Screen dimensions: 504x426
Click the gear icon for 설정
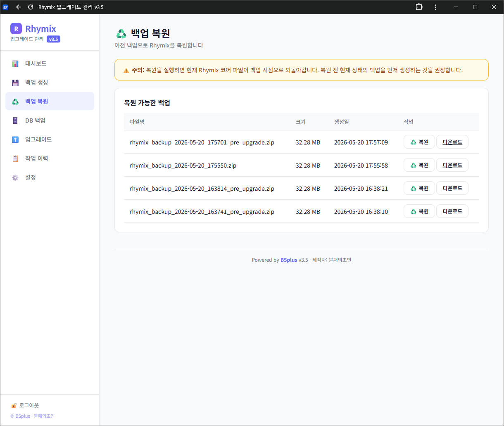click(15, 177)
